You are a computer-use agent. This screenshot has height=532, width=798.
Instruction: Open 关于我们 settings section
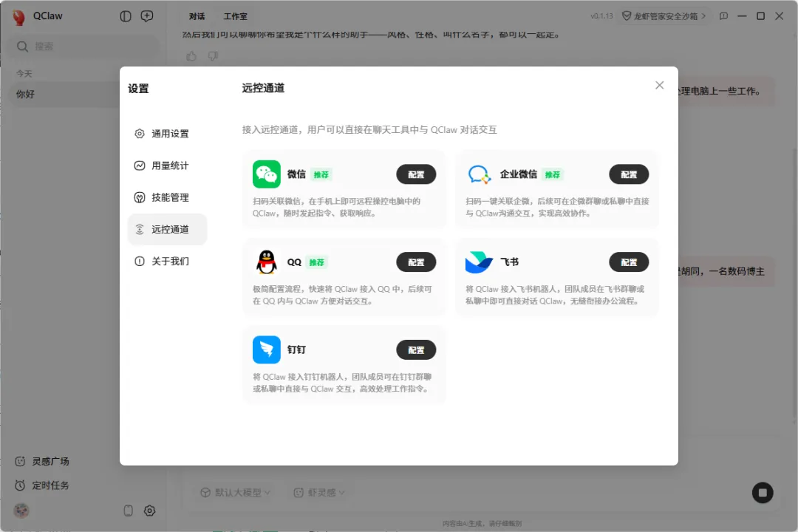[x=168, y=261]
